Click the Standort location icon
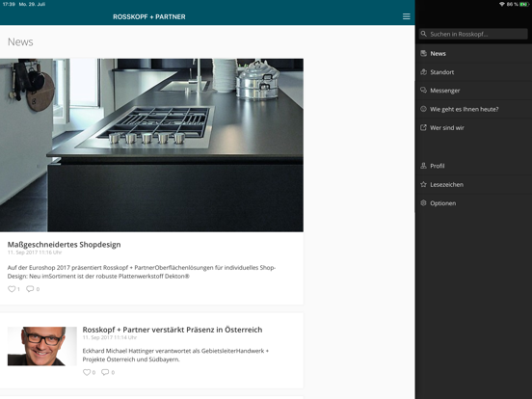 click(x=423, y=72)
